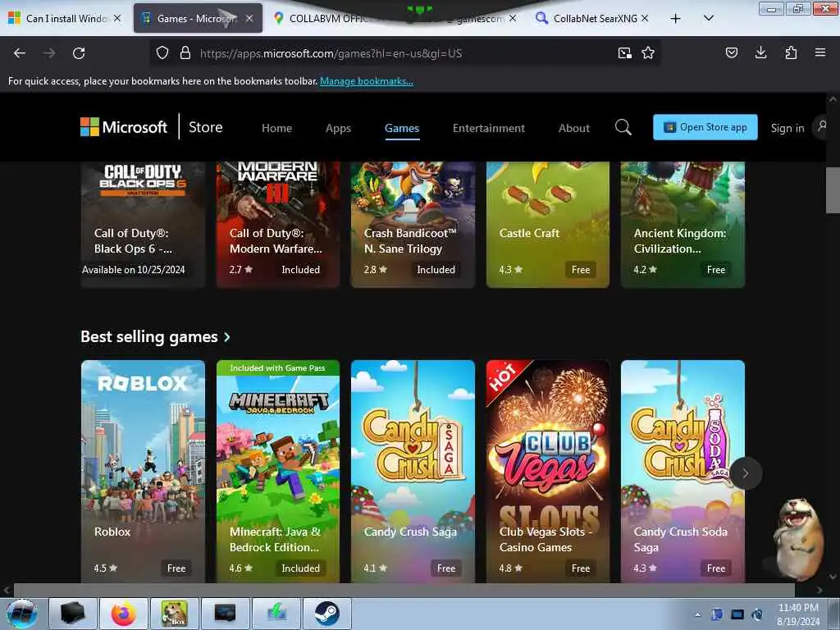Launch Steam from the taskbar
Image resolution: width=840 pixels, height=630 pixels.
pos(326,614)
